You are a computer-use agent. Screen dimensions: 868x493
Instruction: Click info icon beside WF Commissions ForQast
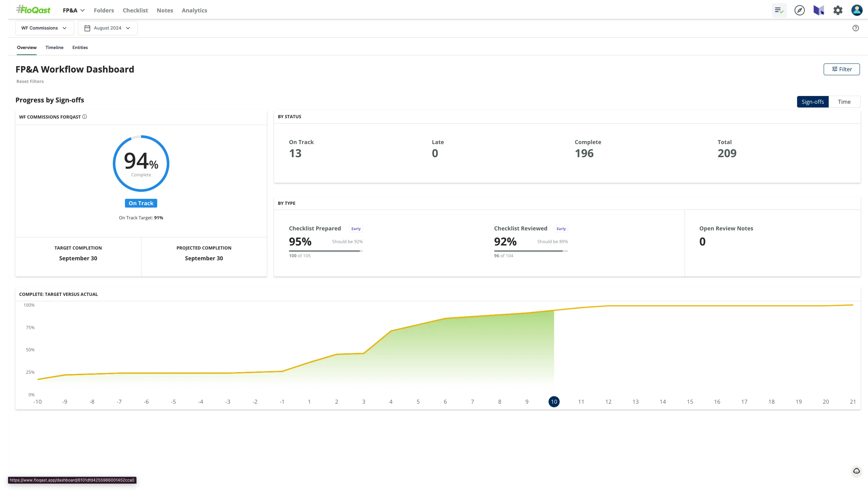click(85, 117)
